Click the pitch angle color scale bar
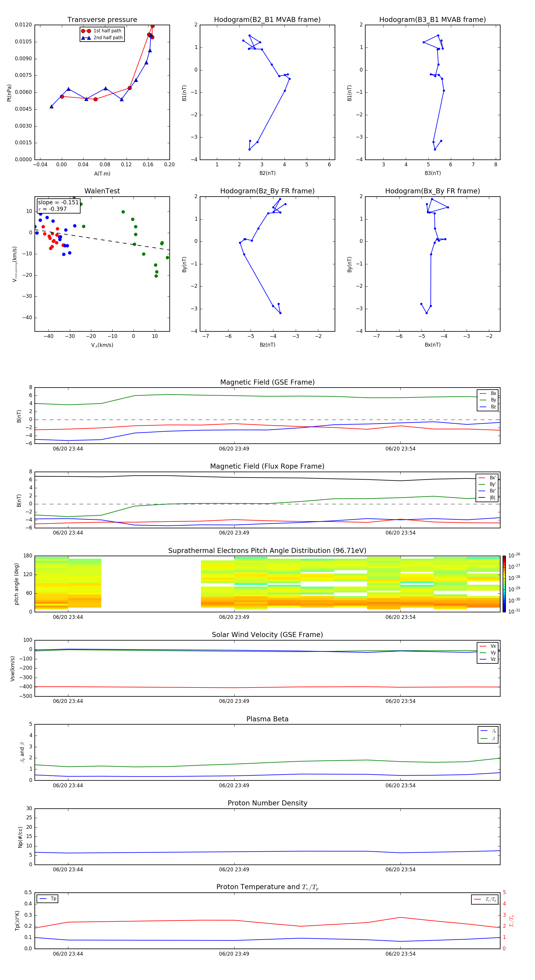 pyautogui.click(x=504, y=584)
